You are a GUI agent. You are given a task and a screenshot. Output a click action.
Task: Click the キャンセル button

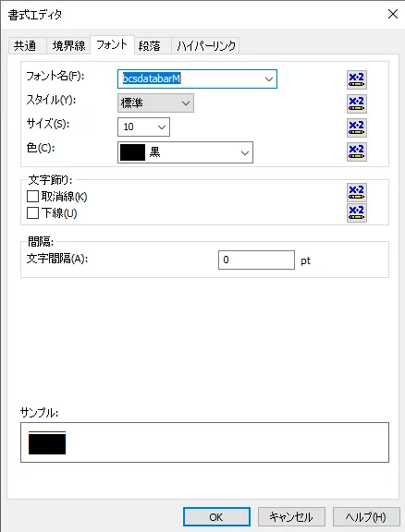point(291,517)
